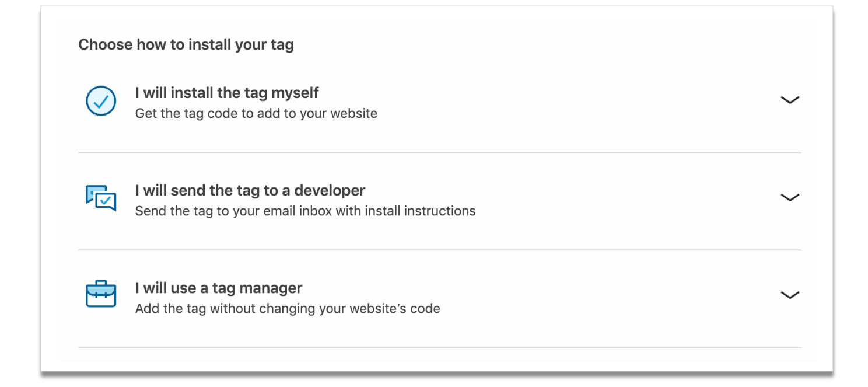Expand the tag manager chevron
The height and width of the screenshot is (387, 868).
click(789, 295)
